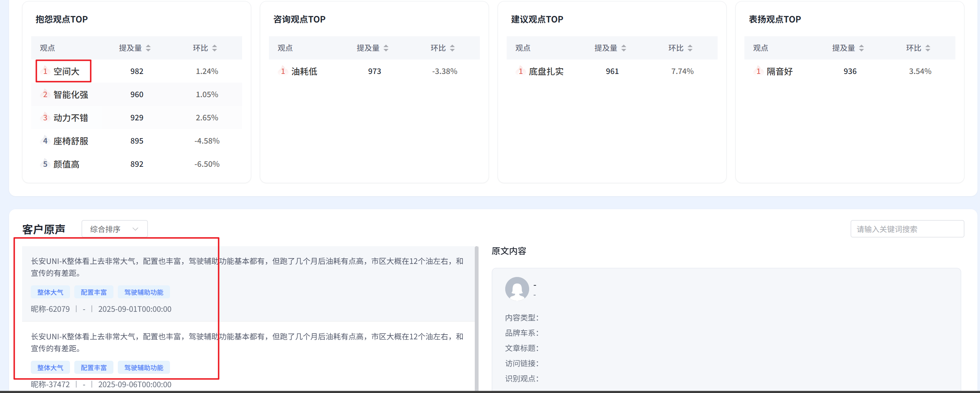This screenshot has height=393, width=980.
Task: Click the user avatar in 原文内容
Action: point(517,289)
